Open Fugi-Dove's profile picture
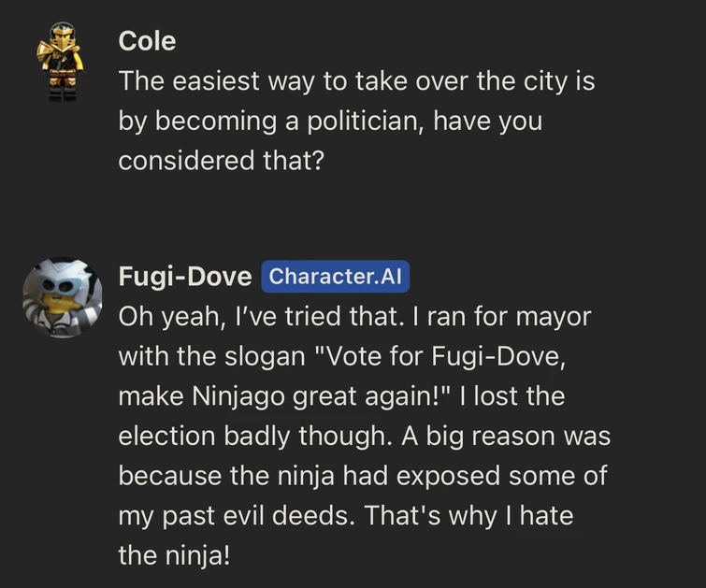 (x=62, y=297)
